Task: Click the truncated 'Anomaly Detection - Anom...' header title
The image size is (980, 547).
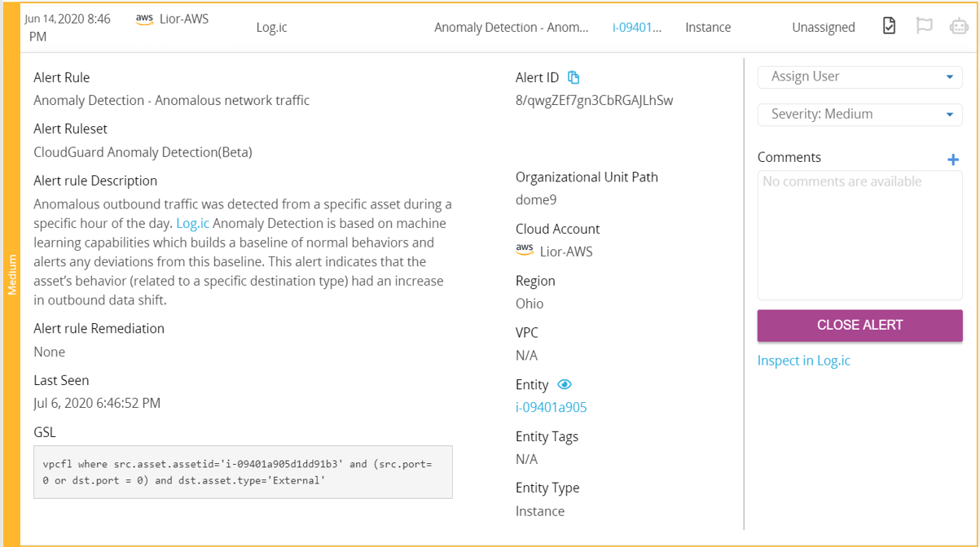Action: 512,27
